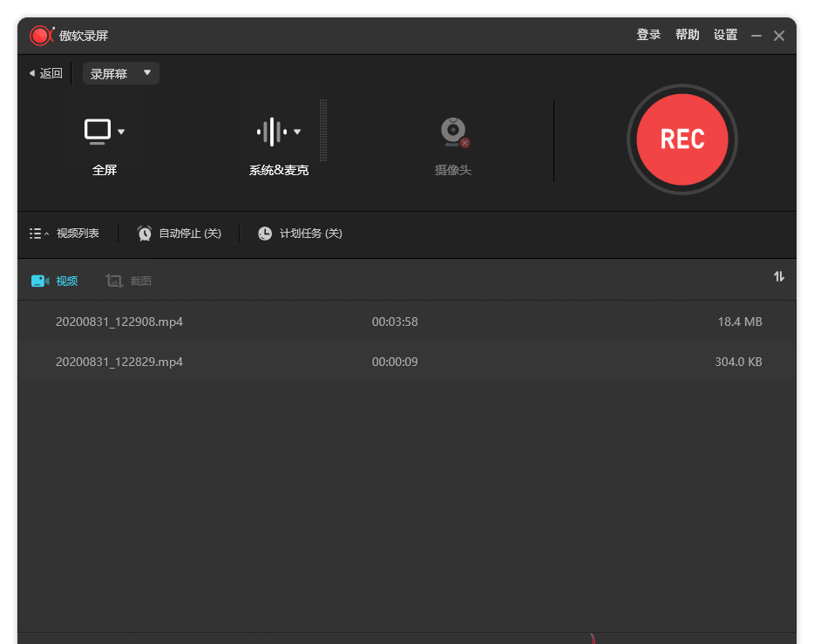Expand the full screen region dropdown arrow

(121, 132)
